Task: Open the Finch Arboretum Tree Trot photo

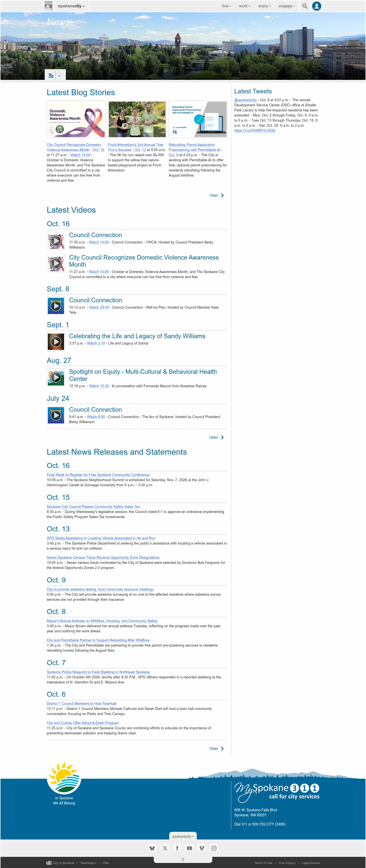Action: coord(137,119)
